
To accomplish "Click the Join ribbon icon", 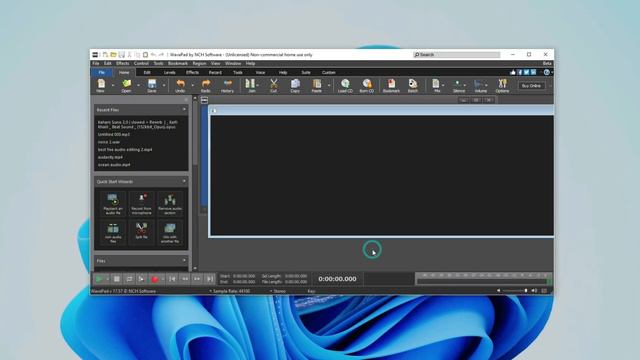I will tap(250, 85).
